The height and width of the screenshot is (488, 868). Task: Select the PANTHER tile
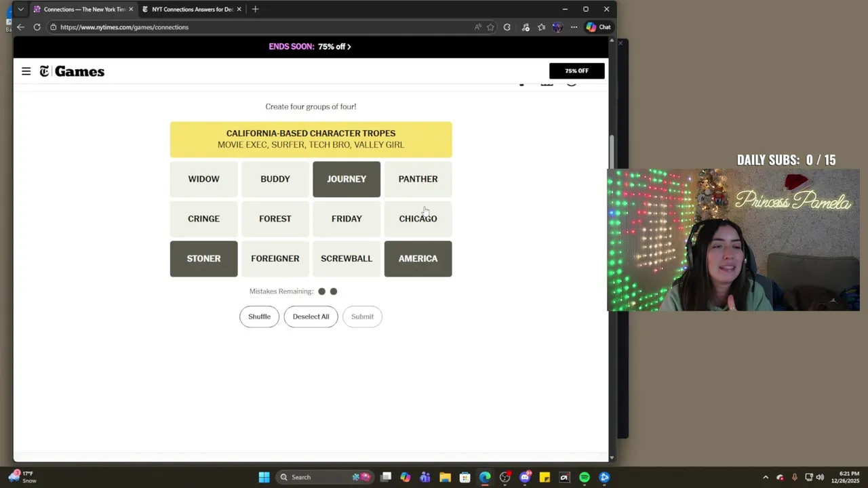418,179
